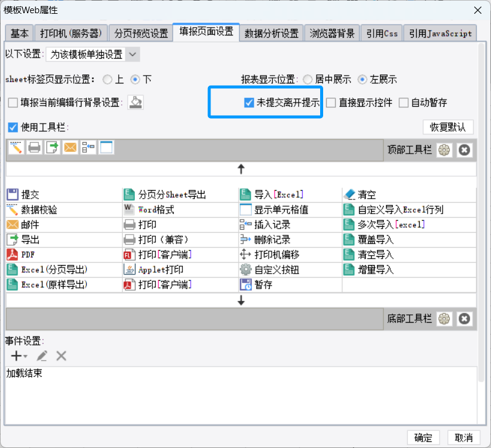Click data validation icon in top toolbar
Image resolution: width=491 pixels, height=448 pixels.
pyautogui.click(x=16, y=148)
